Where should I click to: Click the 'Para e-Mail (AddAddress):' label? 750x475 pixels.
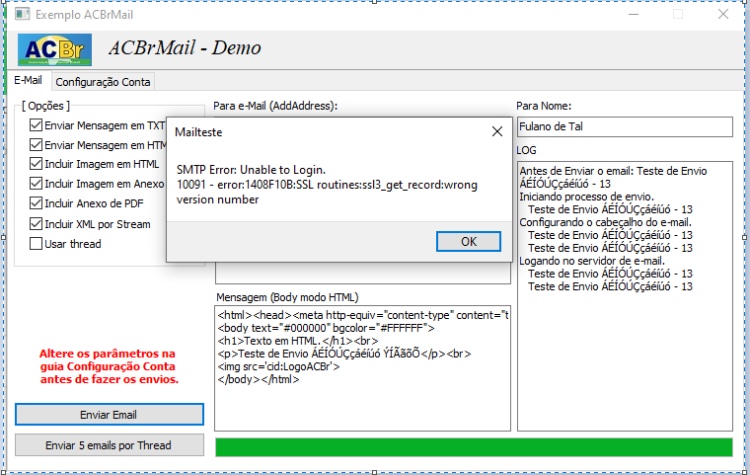(x=275, y=106)
